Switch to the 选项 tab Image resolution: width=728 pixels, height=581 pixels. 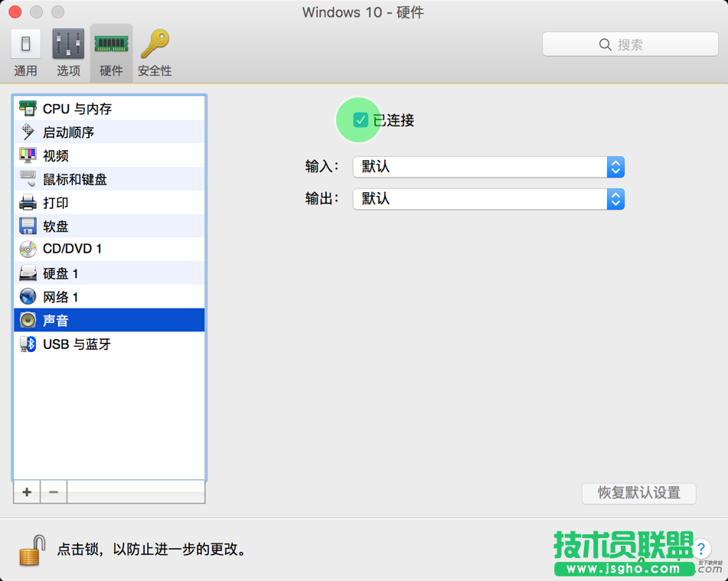[x=68, y=51]
